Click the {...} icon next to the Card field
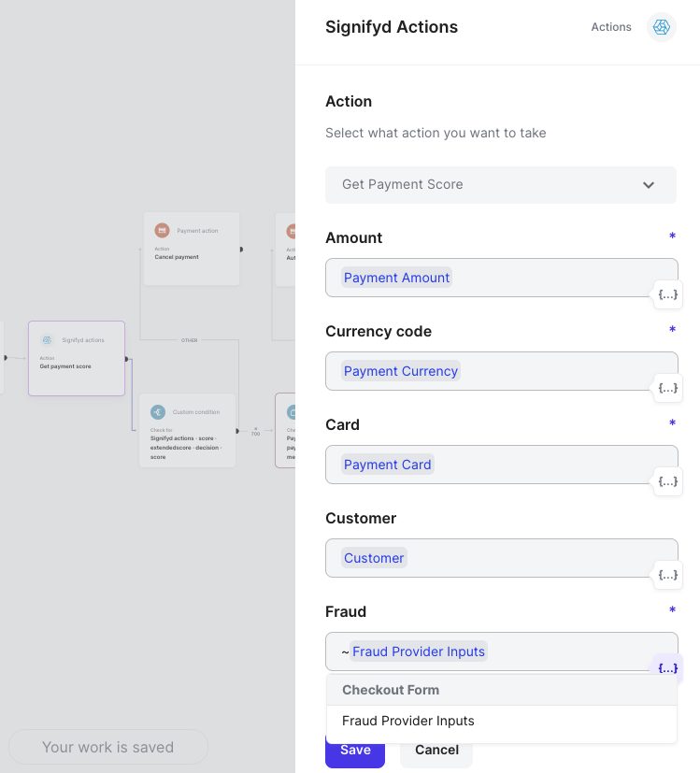 tap(667, 481)
